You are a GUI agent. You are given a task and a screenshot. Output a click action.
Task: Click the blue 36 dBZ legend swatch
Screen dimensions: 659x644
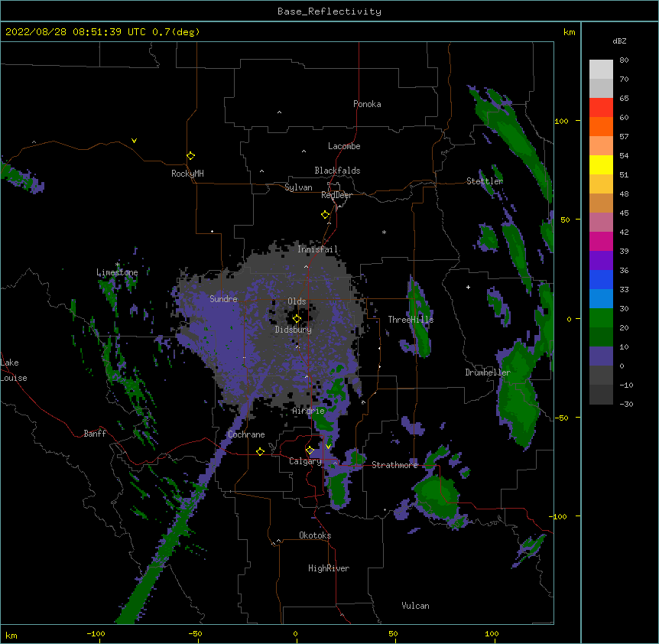click(x=601, y=279)
